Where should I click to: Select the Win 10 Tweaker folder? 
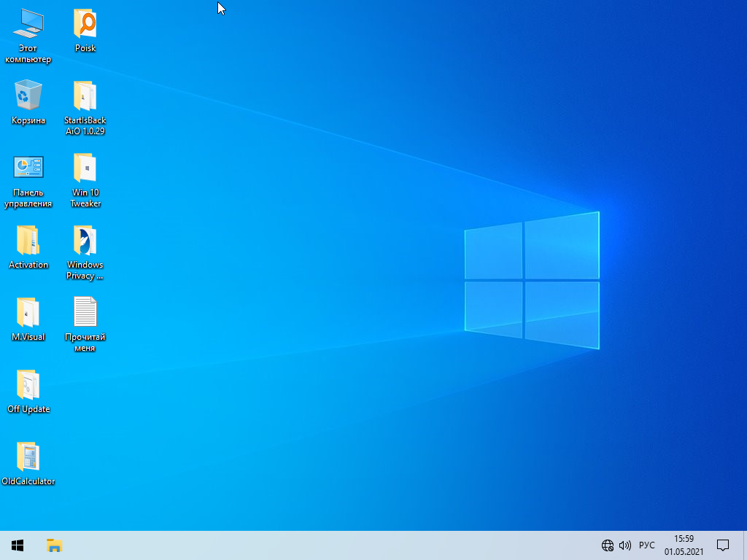[x=85, y=168]
